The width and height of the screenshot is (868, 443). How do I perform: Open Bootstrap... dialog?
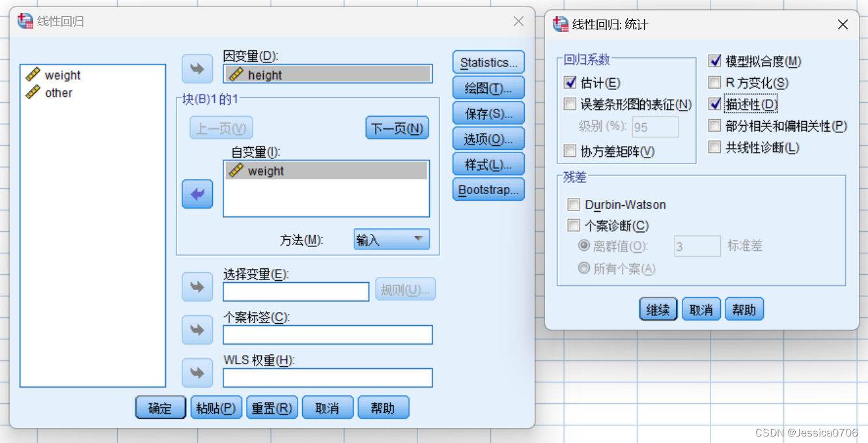(x=488, y=190)
